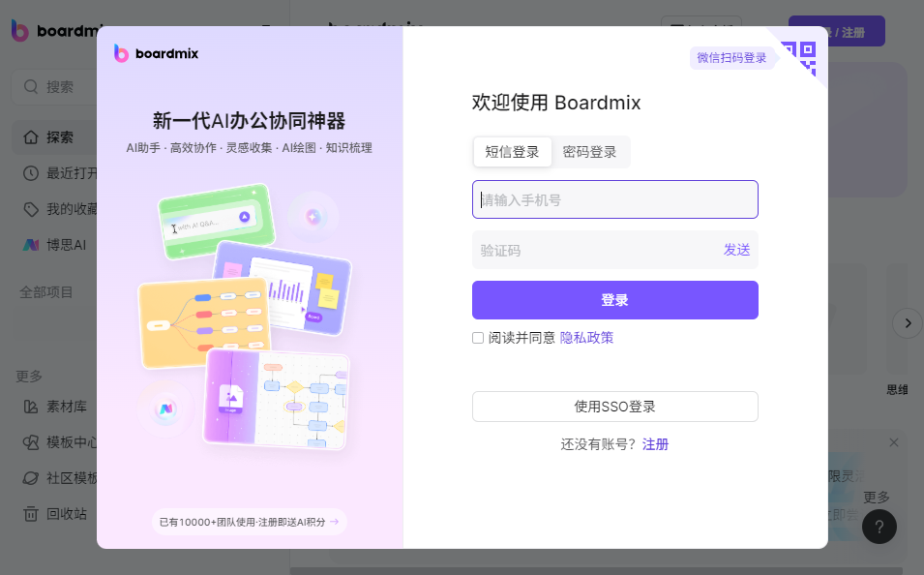Image resolution: width=924 pixels, height=575 pixels.
Task: Open 模板中心 template center in sidebar
Action: [x=59, y=442]
